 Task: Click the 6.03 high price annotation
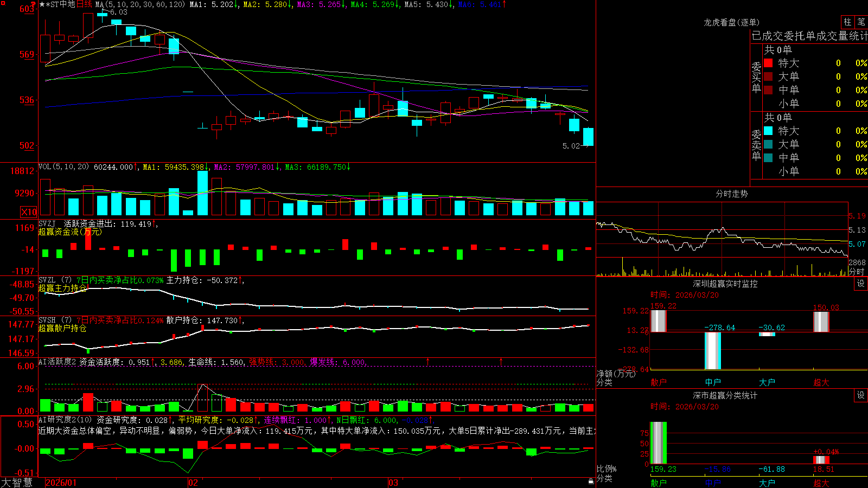pos(118,12)
